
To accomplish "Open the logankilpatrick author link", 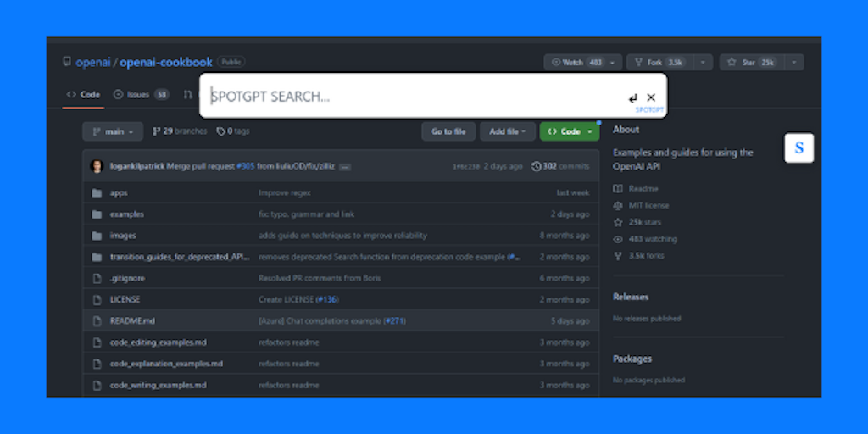I will (137, 166).
